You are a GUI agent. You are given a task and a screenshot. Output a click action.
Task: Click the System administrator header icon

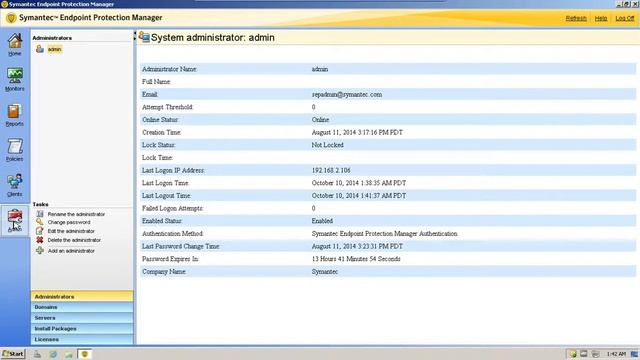pyautogui.click(x=144, y=37)
